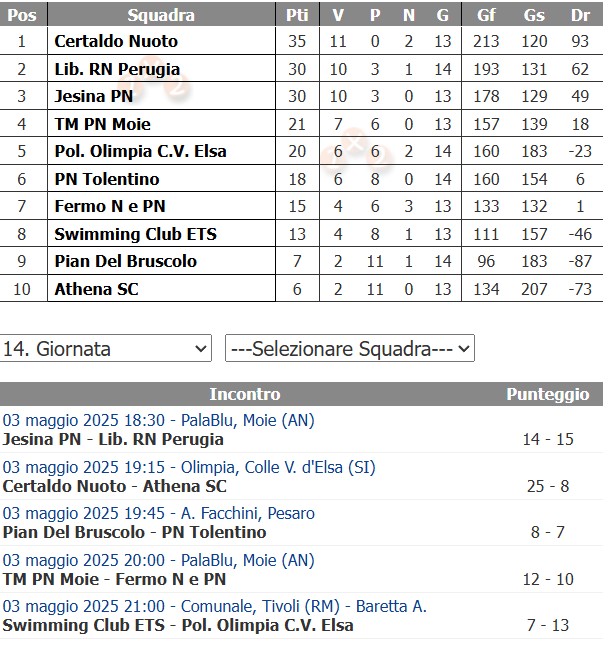Open the TM PN Moie - Fermo match

pos(114,579)
